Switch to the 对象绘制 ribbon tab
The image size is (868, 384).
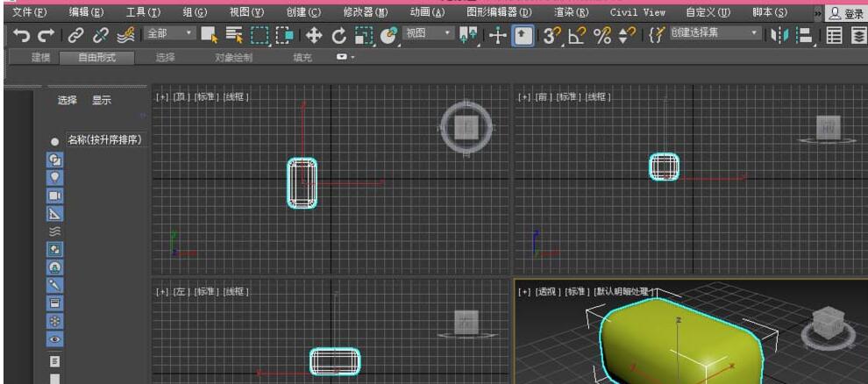coord(233,57)
